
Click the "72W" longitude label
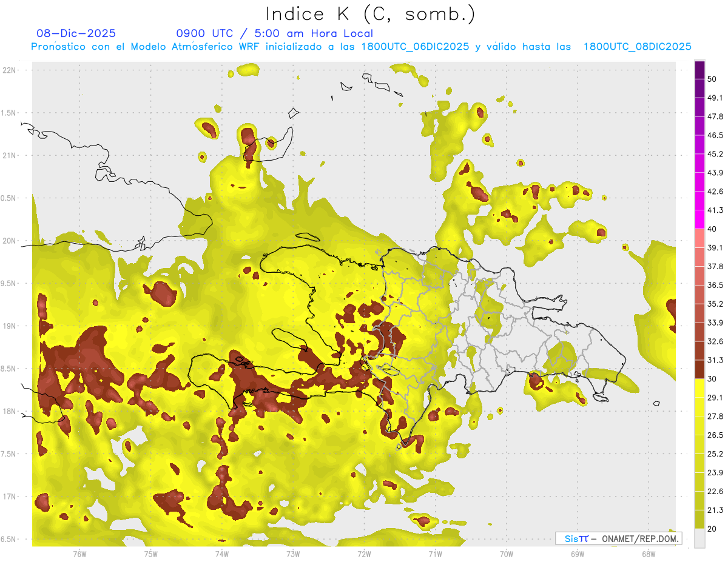tap(364, 554)
